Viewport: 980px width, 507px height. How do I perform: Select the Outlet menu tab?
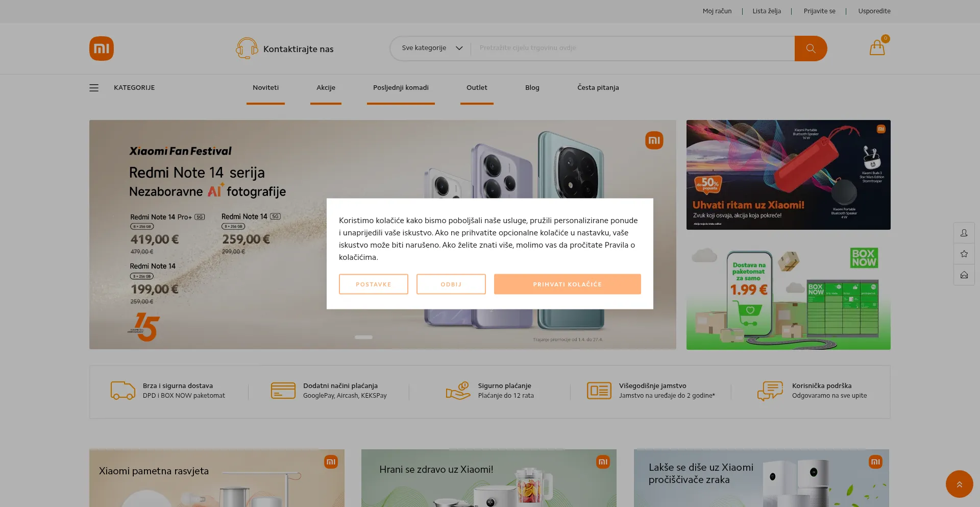tap(477, 88)
